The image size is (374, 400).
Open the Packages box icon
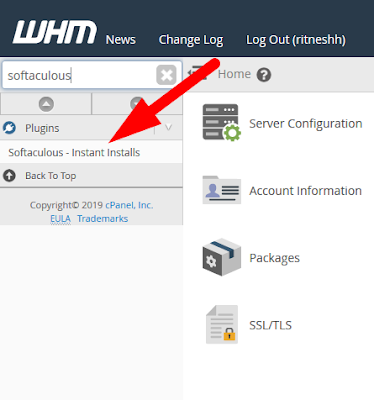222,257
